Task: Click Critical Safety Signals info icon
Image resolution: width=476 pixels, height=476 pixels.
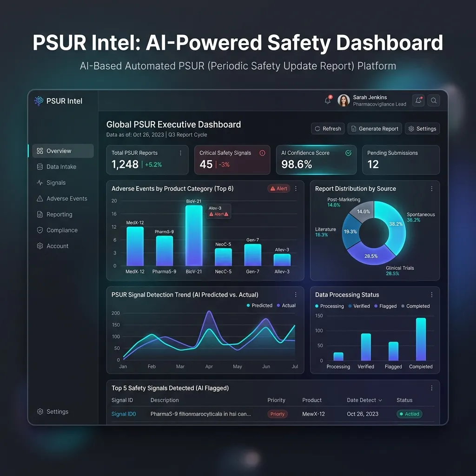Action: point(262,153)
